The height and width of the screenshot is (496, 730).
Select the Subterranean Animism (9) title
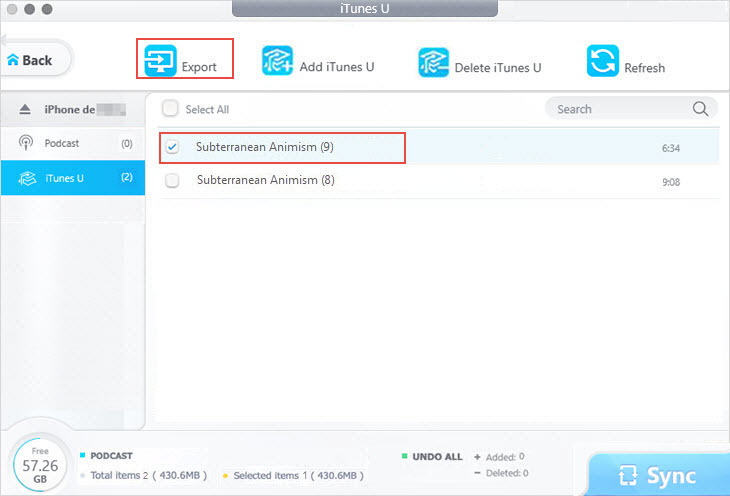(264, 147)
